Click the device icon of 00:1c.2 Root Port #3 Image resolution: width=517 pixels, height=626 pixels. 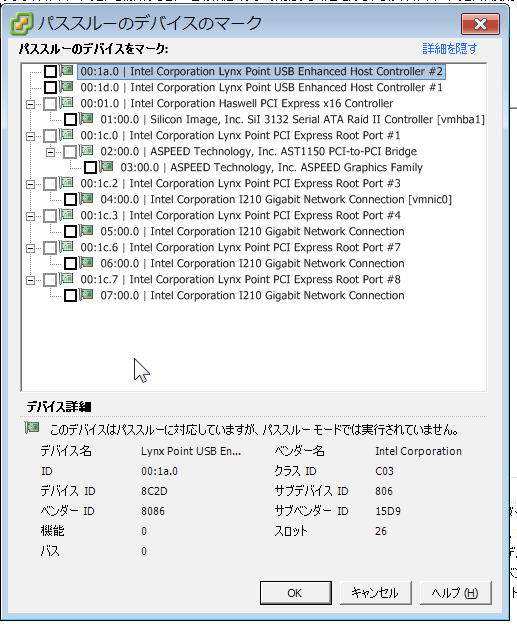coord(67,182)
